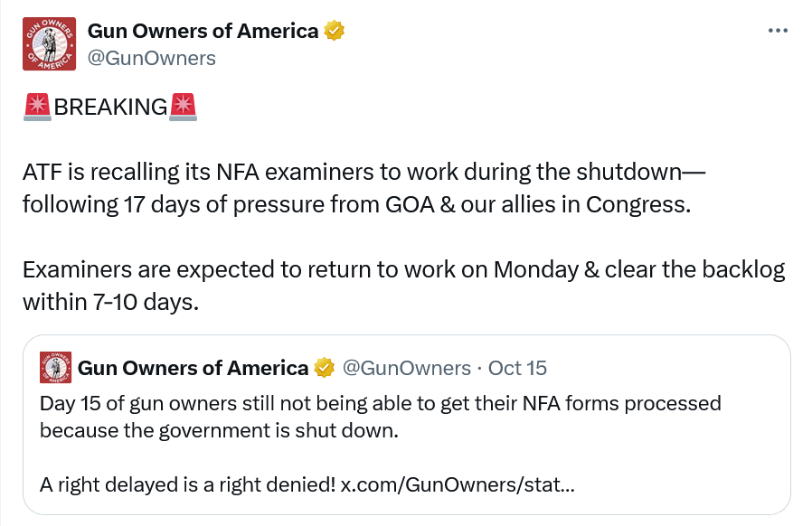Click "A right delayed is a right denied!" text
Image resolution: width=812 pixels, height=526 pixels.
[x=187, y=484]
